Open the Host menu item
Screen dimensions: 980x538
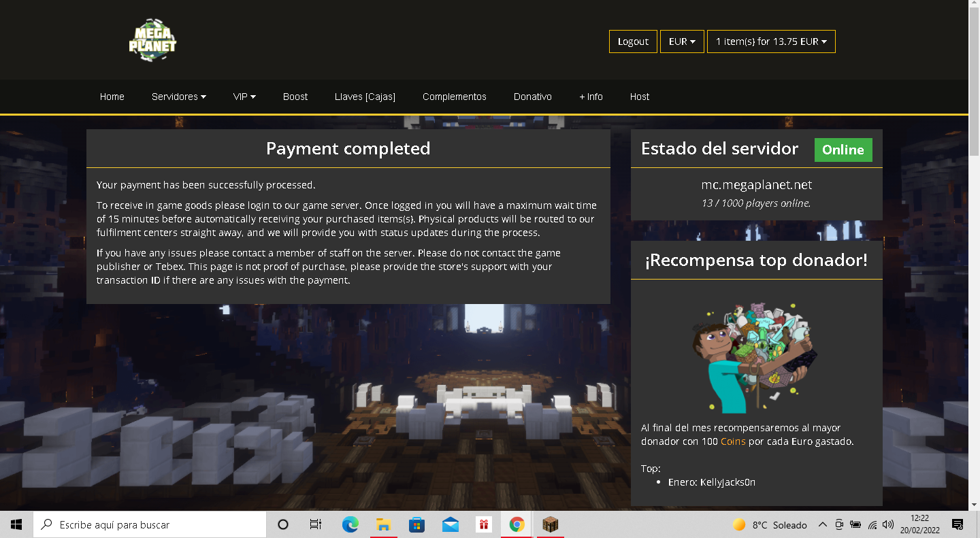640,97
